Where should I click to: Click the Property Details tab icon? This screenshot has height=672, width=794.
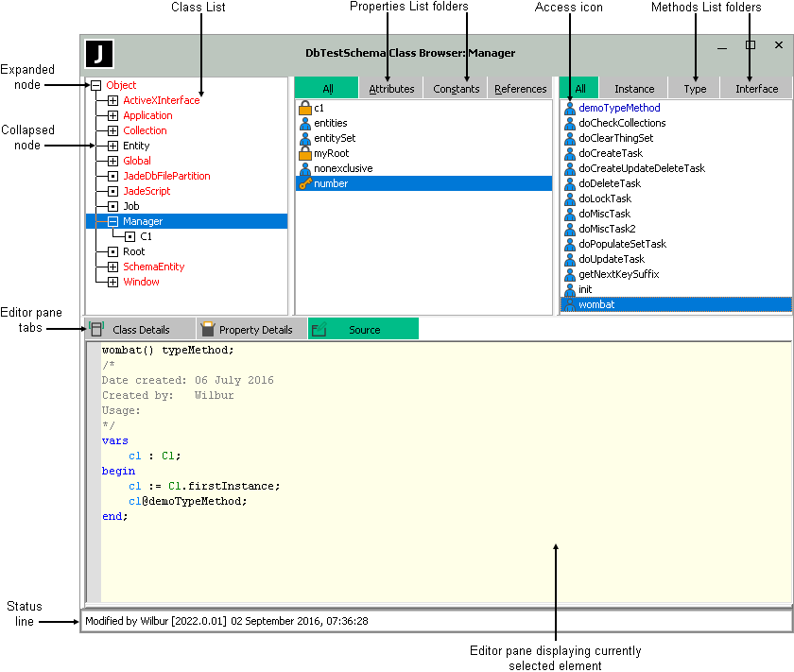coord(208,329)
